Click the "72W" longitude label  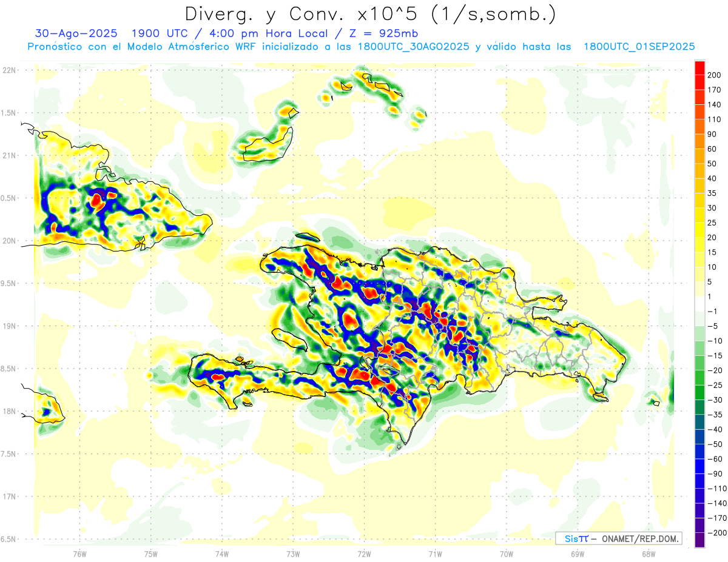click(364, 554)
